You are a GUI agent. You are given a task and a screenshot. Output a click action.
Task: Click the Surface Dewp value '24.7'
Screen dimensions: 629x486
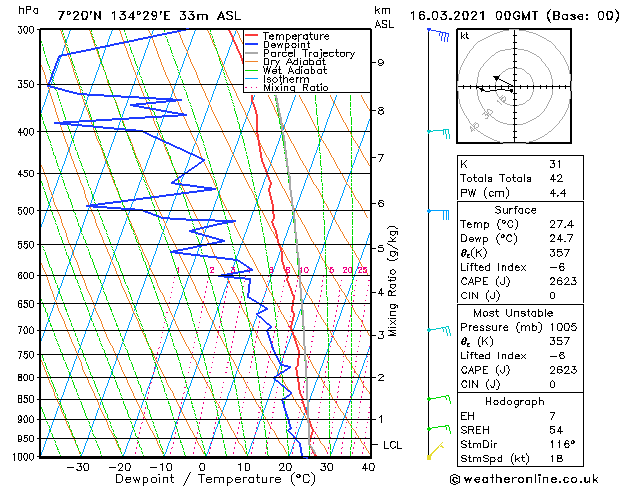[x=561, y=239]
